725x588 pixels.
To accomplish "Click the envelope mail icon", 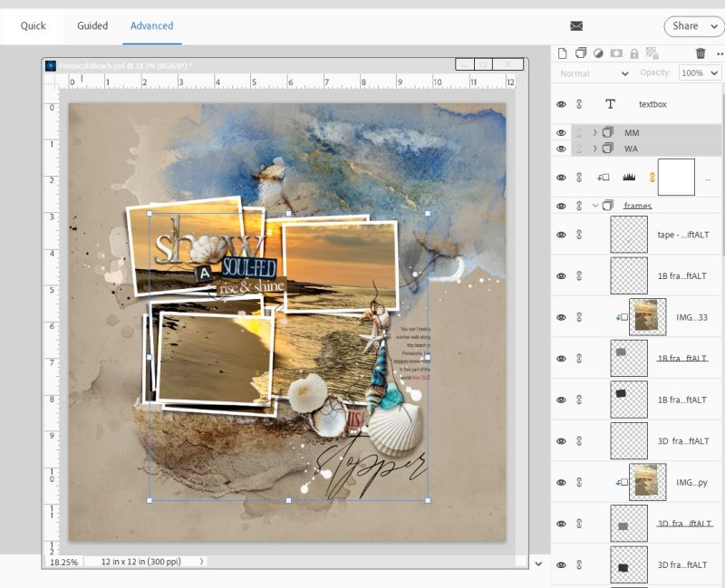I will click(x=576, y=26).
